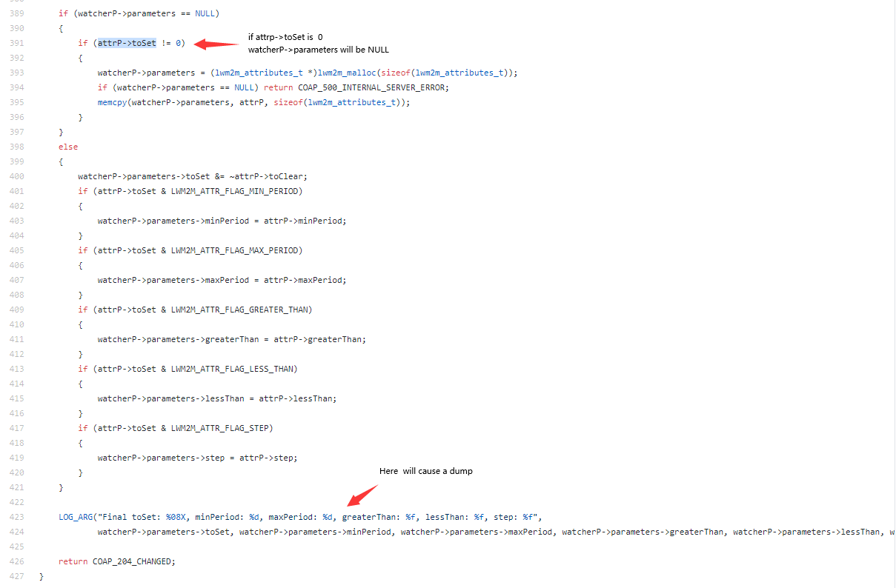Screen dimensions: 896x588
Task: Click the closing brace on line 427
Action: (42, 575)
